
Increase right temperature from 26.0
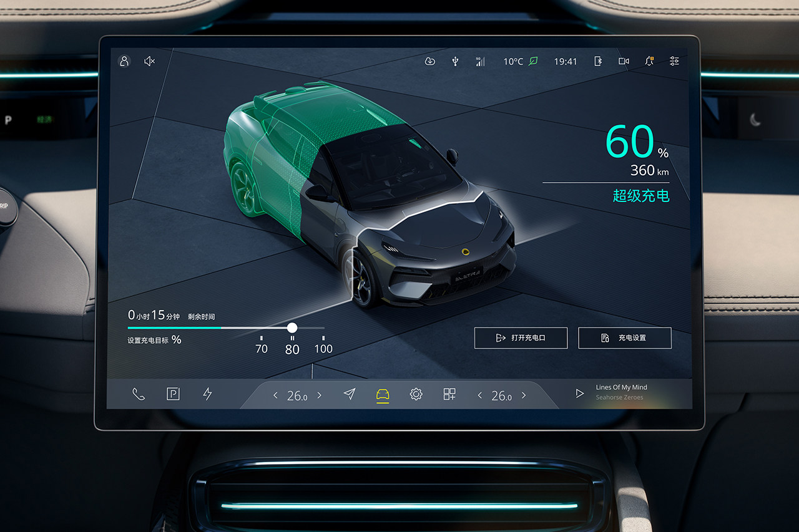tap(524, 395)
